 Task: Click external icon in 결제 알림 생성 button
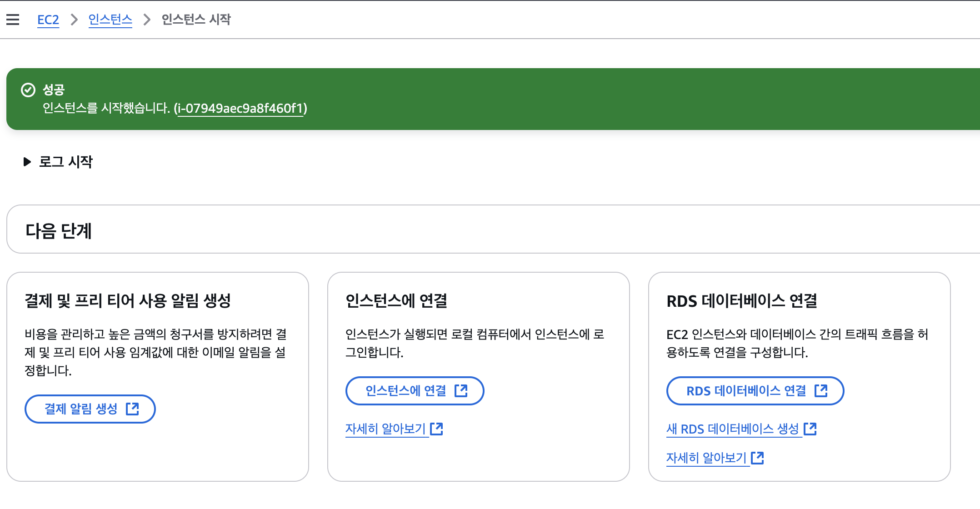132,409
